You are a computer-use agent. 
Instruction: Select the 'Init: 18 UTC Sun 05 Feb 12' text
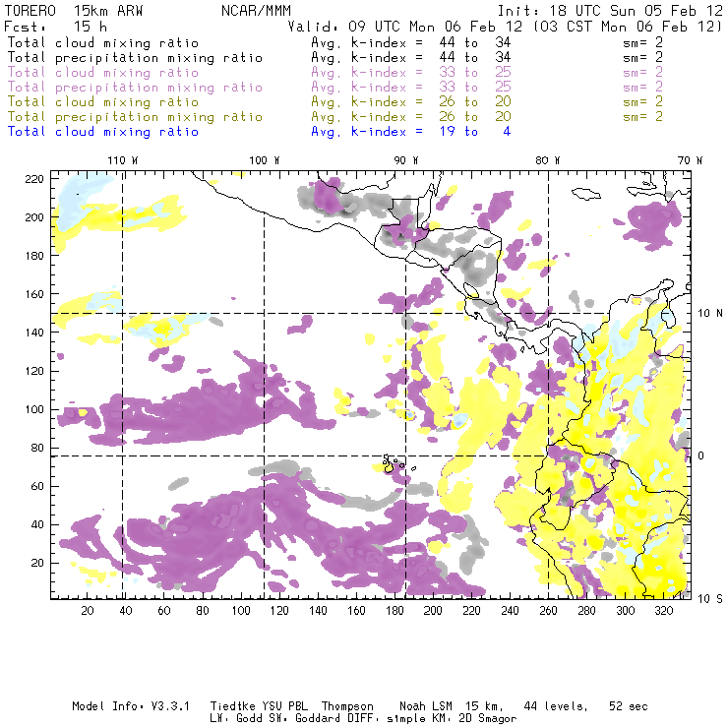click(610, 11)
